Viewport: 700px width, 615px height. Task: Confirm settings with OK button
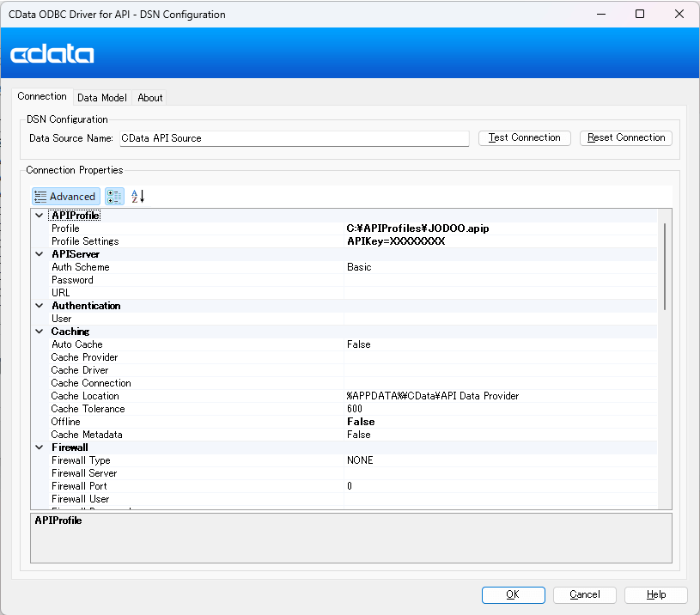click(x=513, y=594)
